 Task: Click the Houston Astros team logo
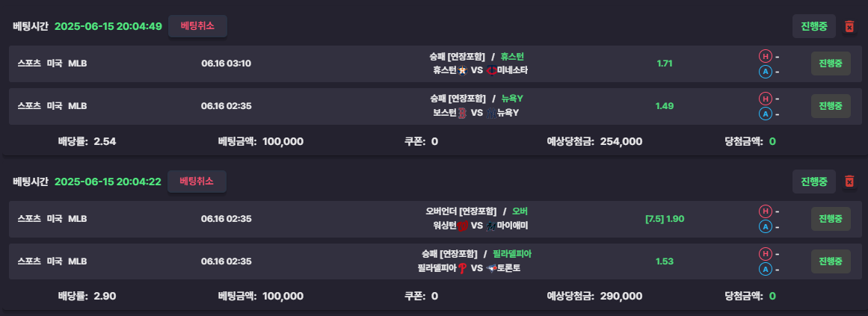pyautogui.click(x=463, y=70)
